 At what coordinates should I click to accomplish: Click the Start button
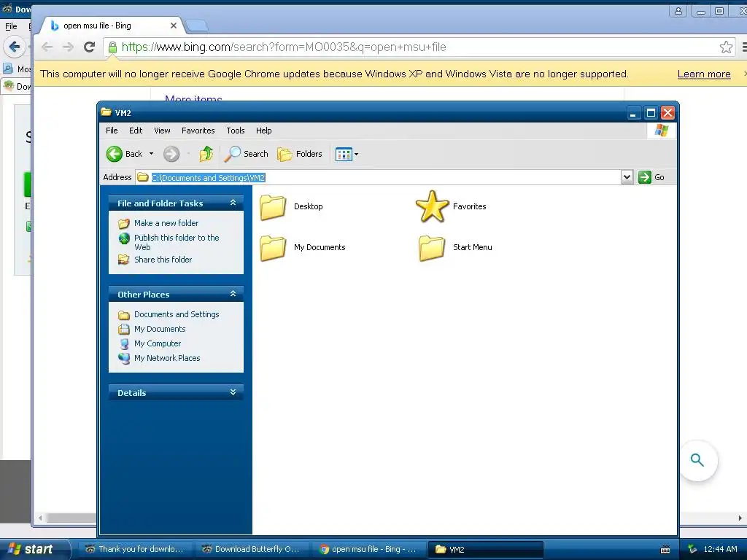pyautogui.click(x=34, y=549)
